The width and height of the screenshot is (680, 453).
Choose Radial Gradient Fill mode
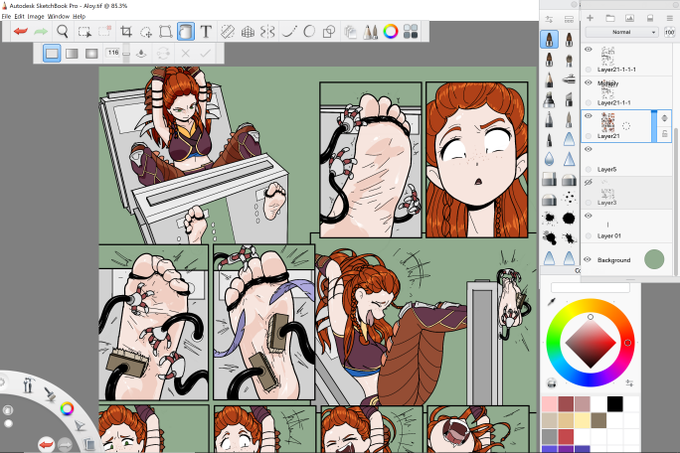pos(92,53)
